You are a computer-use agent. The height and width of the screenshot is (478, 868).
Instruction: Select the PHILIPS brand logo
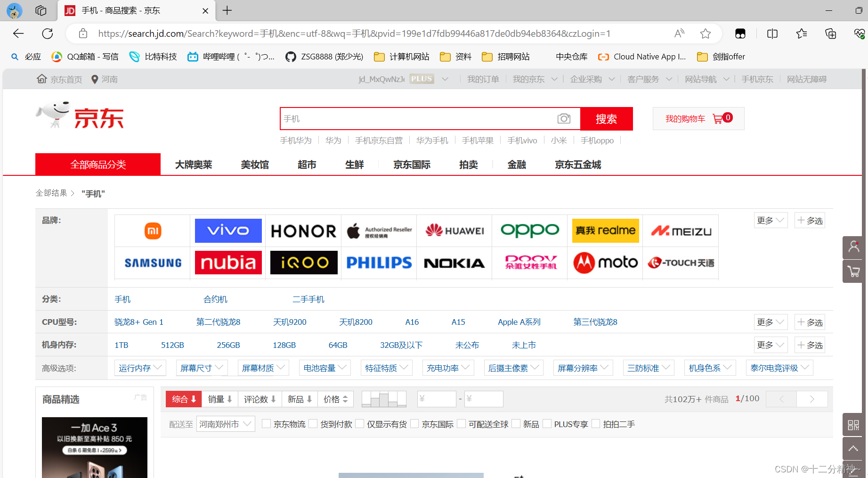point(379,263)
